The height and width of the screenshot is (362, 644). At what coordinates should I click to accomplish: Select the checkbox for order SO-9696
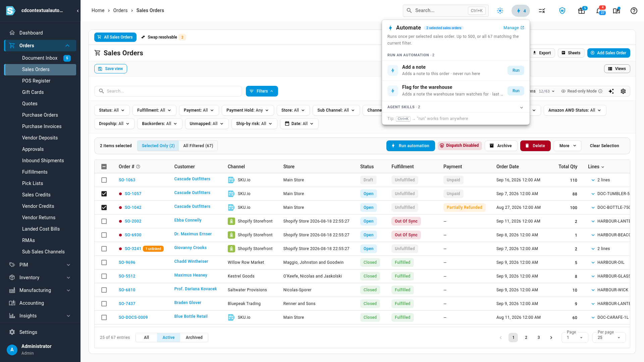[x=104, y=262]
